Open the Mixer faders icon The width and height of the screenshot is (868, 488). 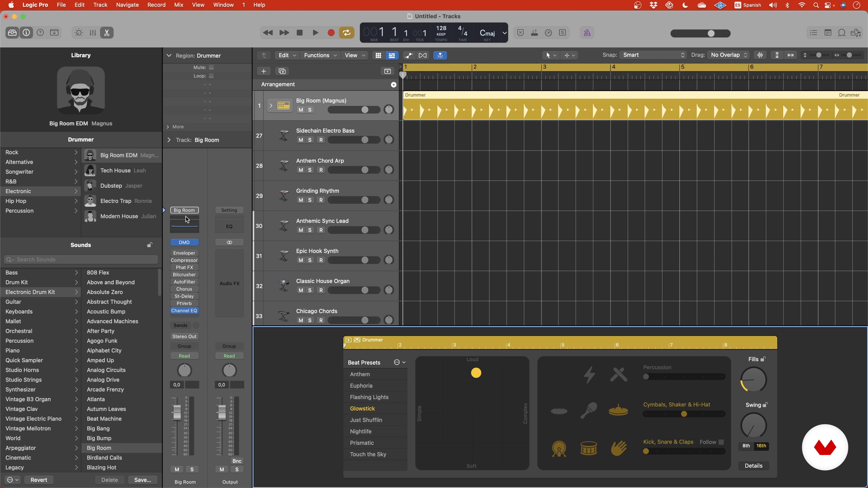click(x=93, y=33)
